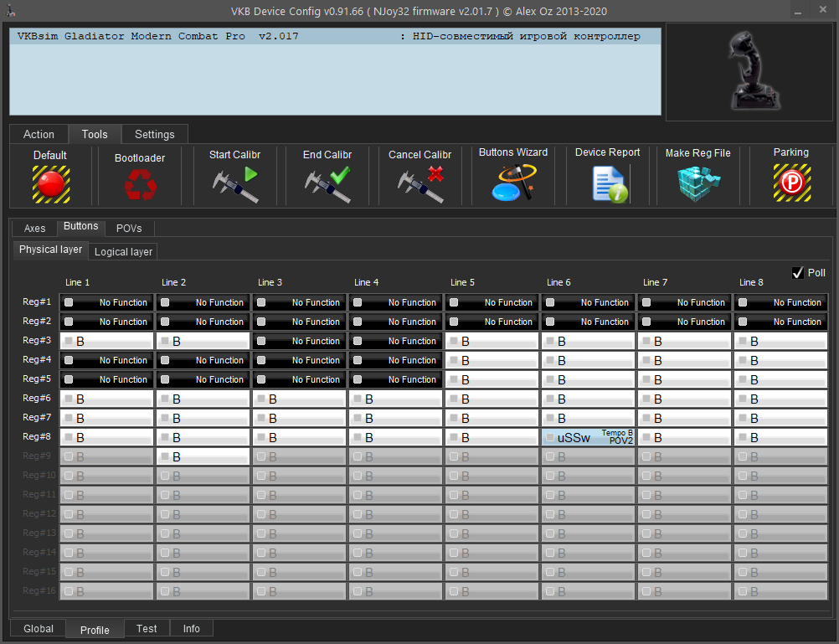Click the Line 1 column header
This screenshot has width=839, height=644.
pos(78,282)
